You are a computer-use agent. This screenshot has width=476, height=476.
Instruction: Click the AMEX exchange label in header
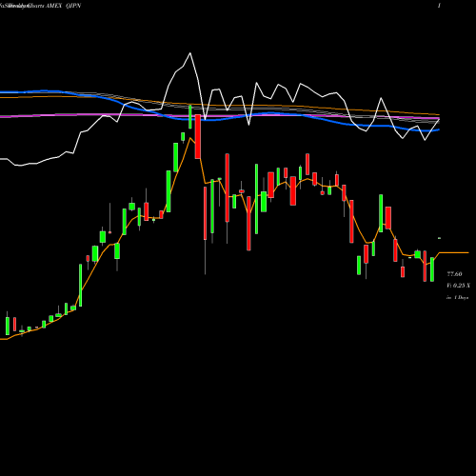click(x=54, y=6)
